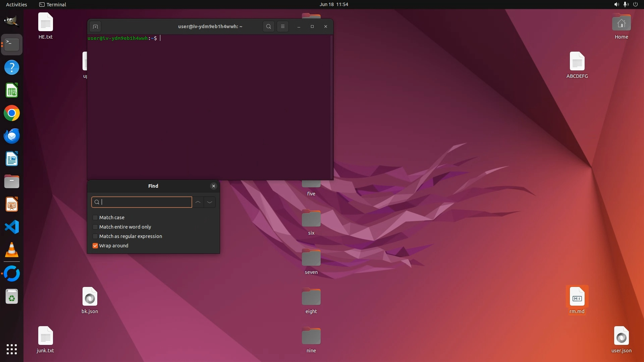Click the new tab icon in terminal header

(95, 26)
